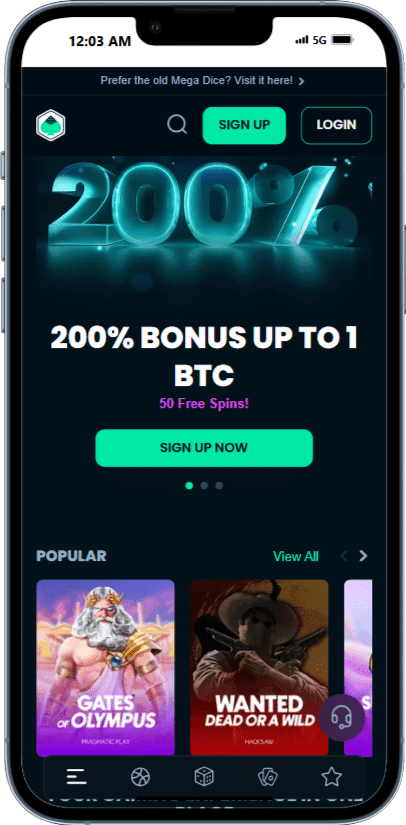Select the playing cards icon
This screenshot has height=825, width=406.
tap(268, 777)
